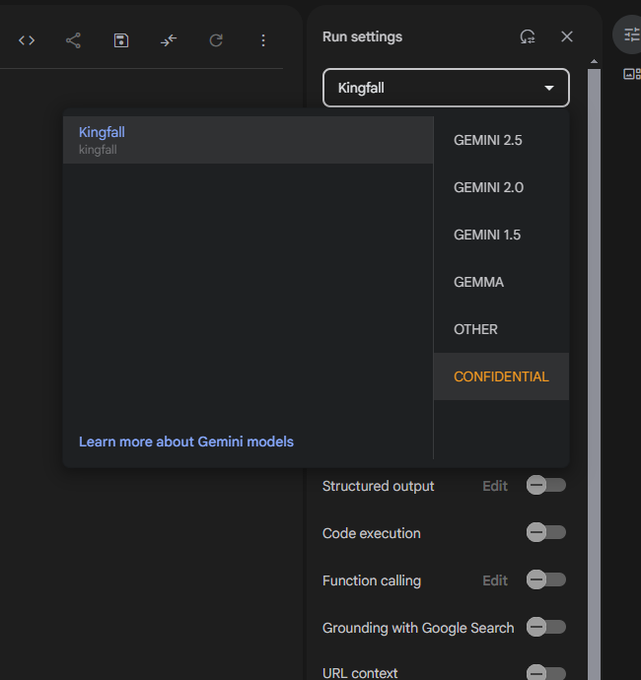Open Learn more about Gemini models link
The height and width of the screenshot is (680, 641).
click(x=186, y=441)
